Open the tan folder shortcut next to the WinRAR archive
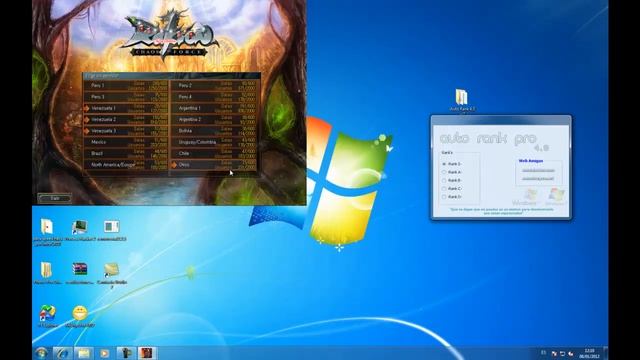 pos(111,270)
